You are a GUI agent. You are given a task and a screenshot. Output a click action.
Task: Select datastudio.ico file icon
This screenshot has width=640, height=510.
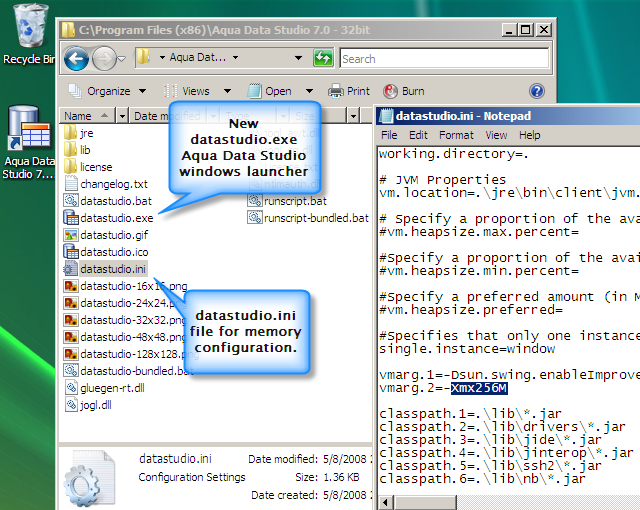tap(71, 252)
